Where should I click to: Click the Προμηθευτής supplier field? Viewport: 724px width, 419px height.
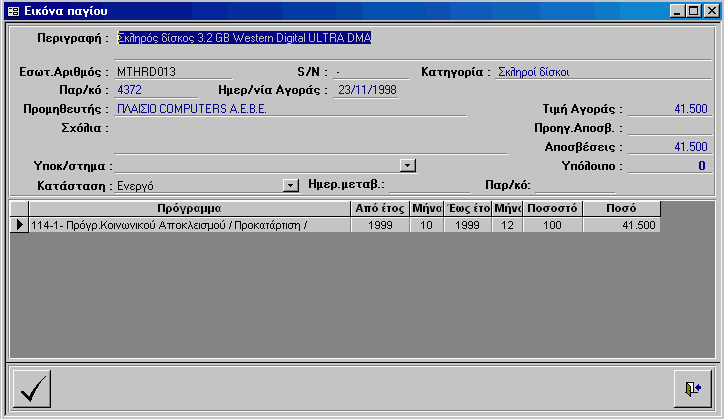(x=290, y=109)
